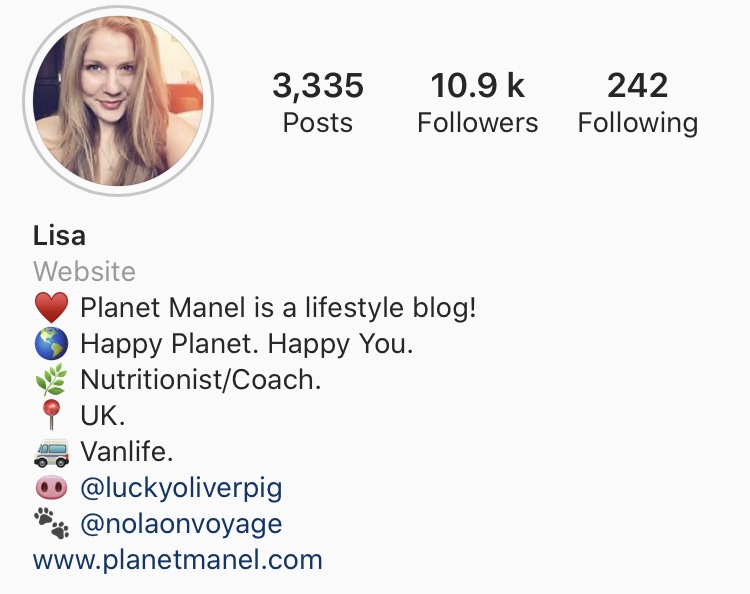Click the red location pin icon

tap(51, 415)
